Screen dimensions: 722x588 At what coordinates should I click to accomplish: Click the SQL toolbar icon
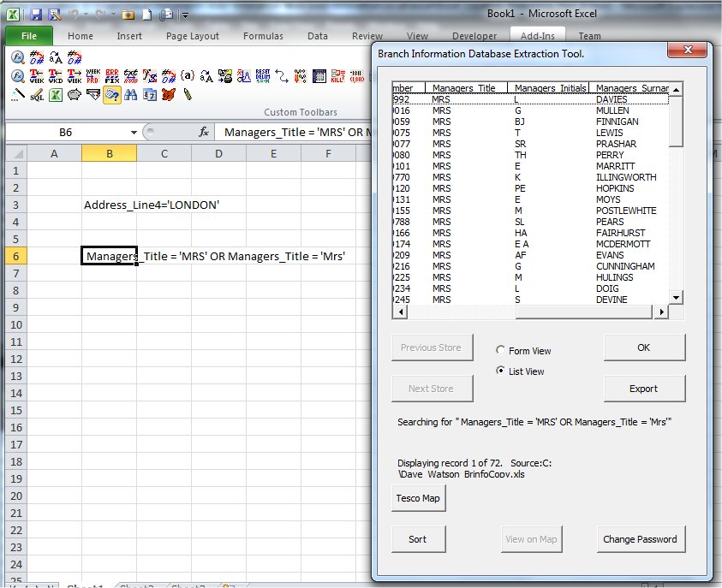tap(37, 95)
